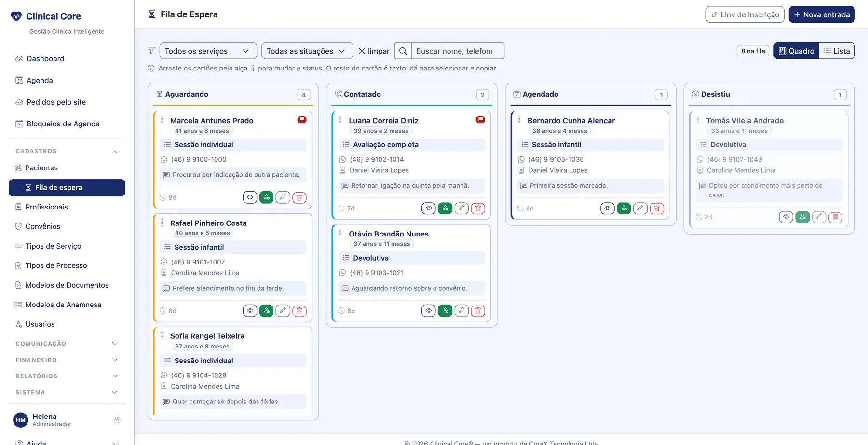View the Luana Correia Diniz card details

pyautogui.click(x=429, y=209)
